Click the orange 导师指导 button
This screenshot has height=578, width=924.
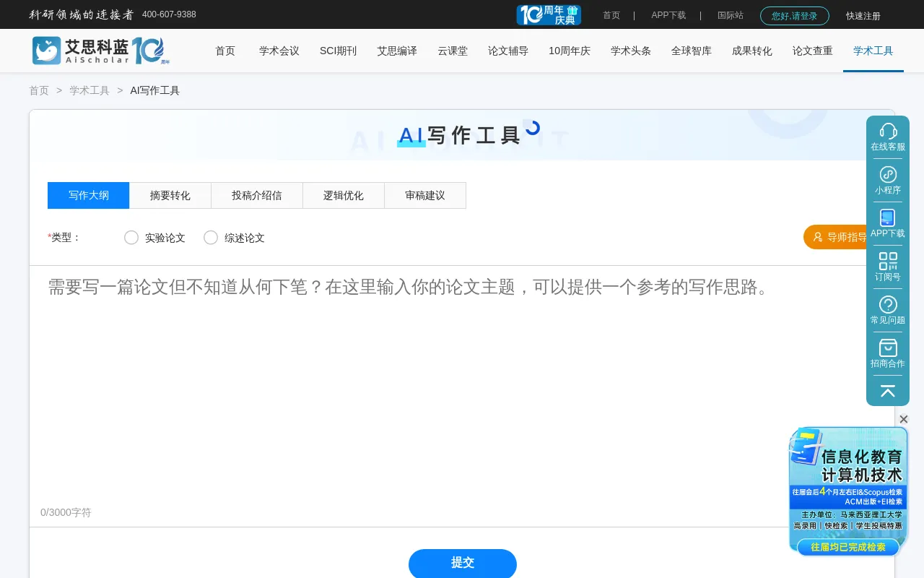point(839,237)
